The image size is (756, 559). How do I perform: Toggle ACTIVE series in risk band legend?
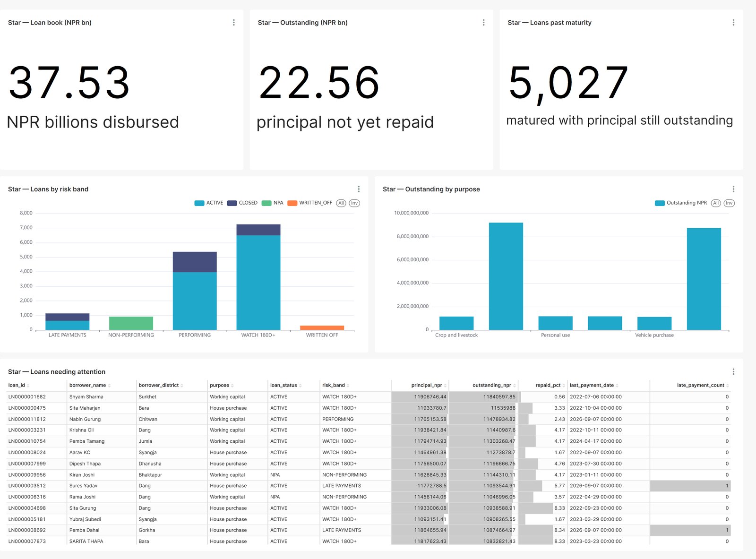[209, 203]
